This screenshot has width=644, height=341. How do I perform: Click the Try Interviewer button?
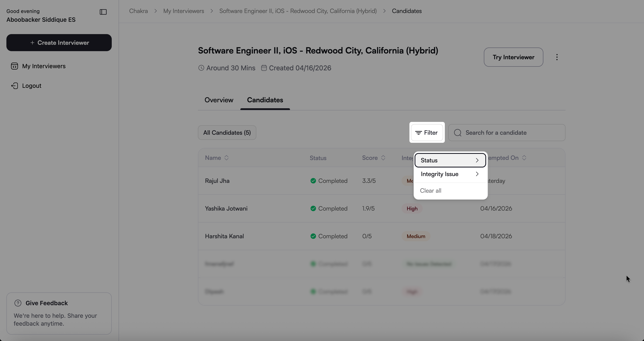click(x=513, y=57)
